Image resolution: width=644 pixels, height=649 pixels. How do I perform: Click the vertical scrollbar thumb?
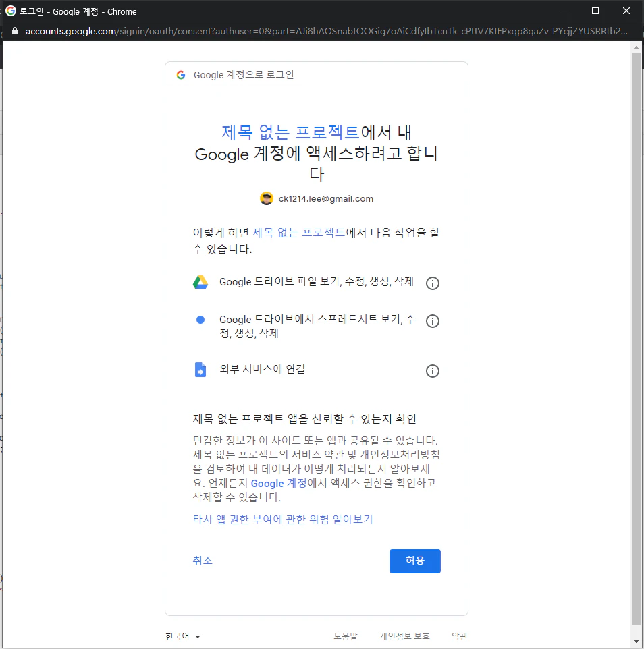click(x=636, y=338)
